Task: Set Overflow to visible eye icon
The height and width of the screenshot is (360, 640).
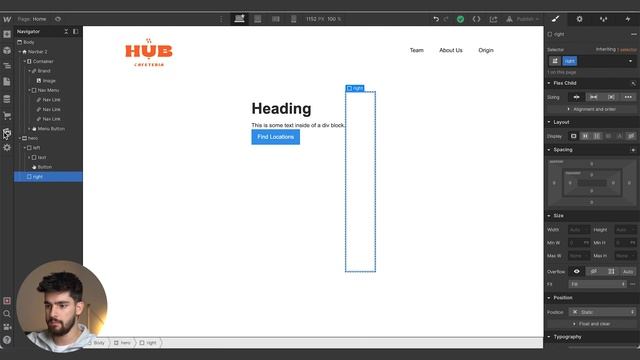Action: click(x=577, y=271)
